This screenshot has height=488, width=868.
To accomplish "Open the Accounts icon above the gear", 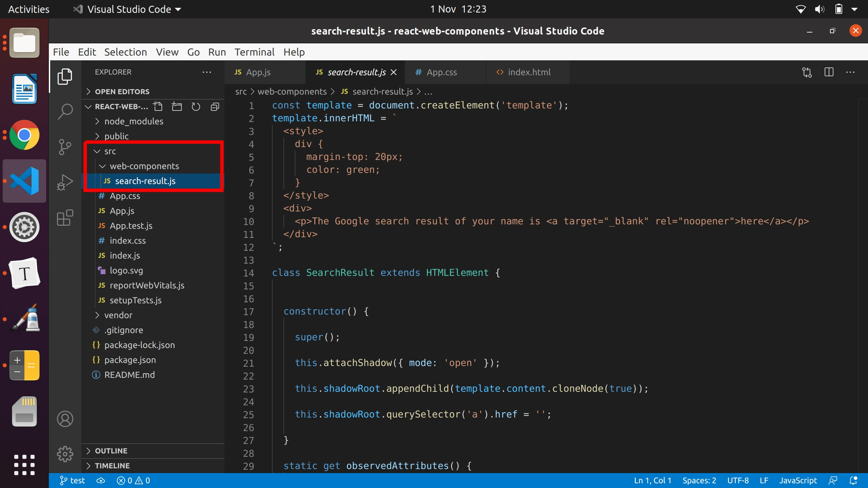I will [x=65, y=419].
